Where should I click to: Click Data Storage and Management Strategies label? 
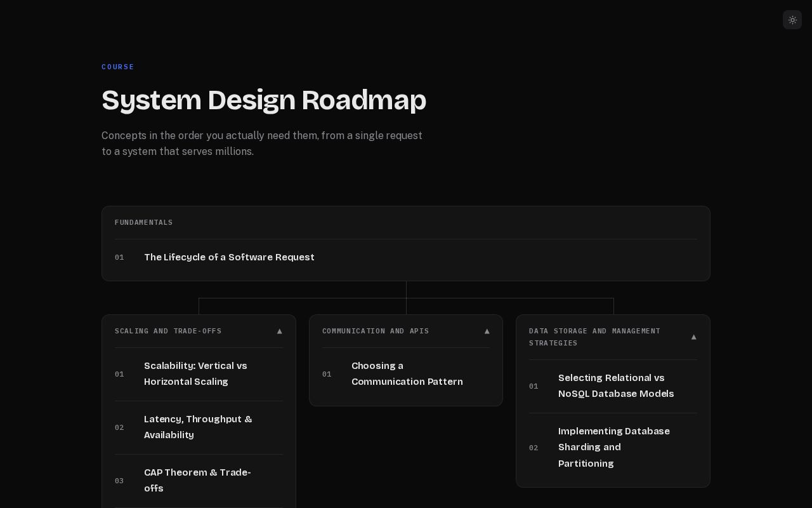(595, 337)
